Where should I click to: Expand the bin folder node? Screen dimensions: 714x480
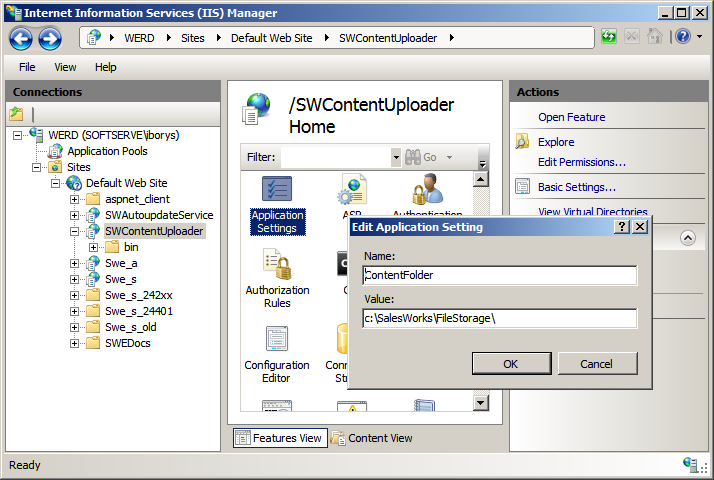[93, 247]
